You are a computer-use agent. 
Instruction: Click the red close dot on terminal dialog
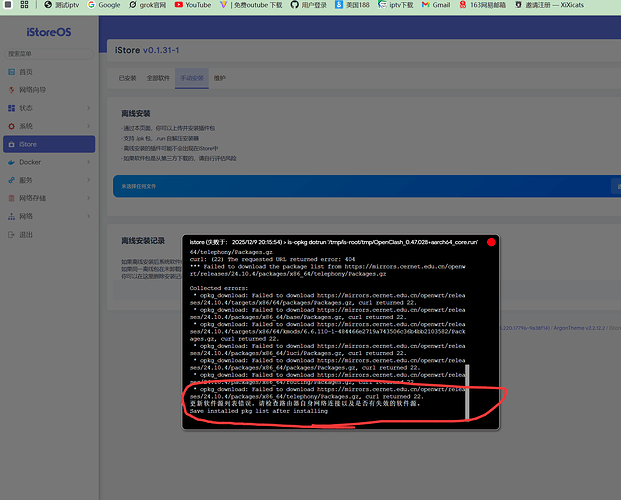[x=491, y=241]
